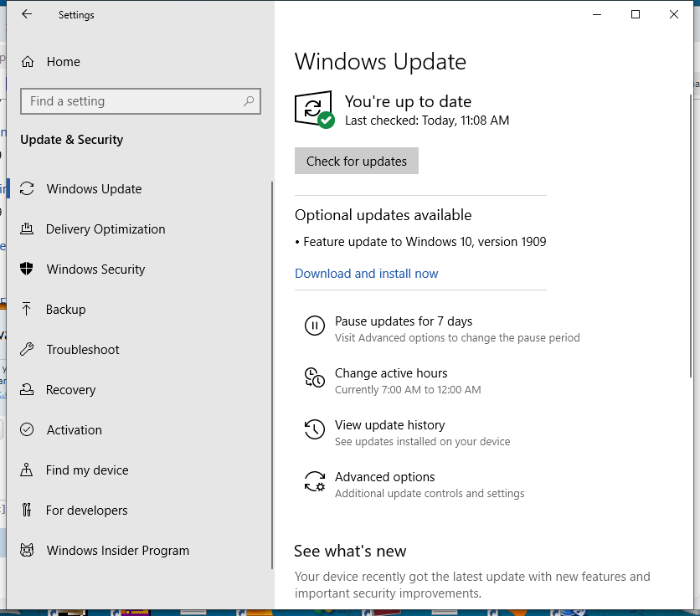Click Download and install now link

coord(366,273)
